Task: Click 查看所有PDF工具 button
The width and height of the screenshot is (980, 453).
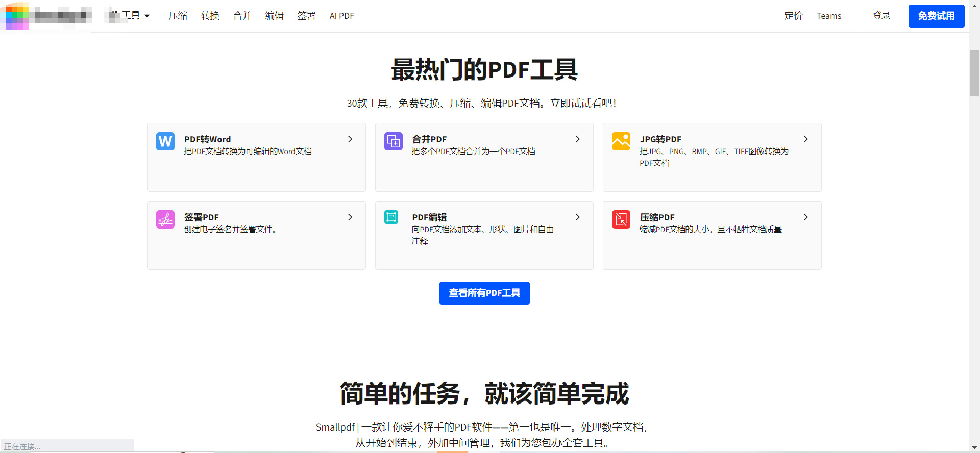Action: click(x=484, y=293)
